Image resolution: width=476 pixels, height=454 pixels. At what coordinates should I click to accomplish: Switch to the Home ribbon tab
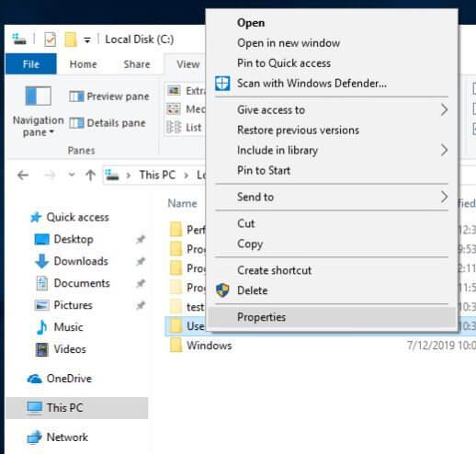click(83, 64)
